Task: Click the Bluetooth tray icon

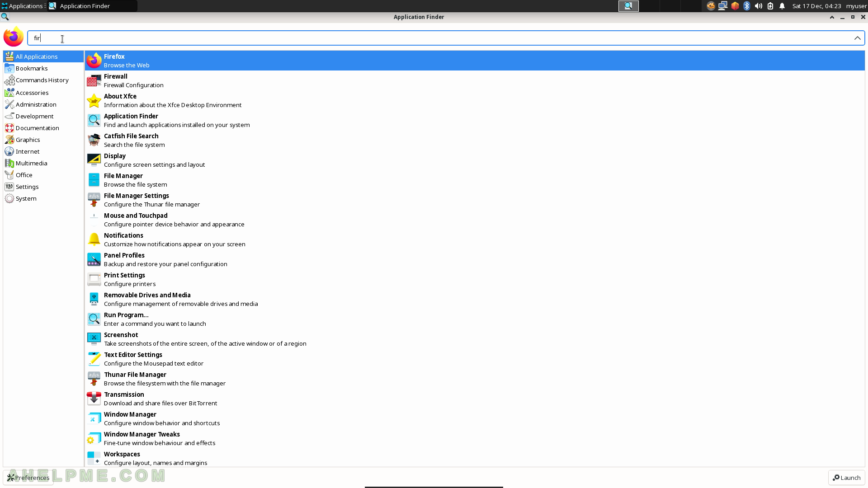Action: click(x=747, y=6)
